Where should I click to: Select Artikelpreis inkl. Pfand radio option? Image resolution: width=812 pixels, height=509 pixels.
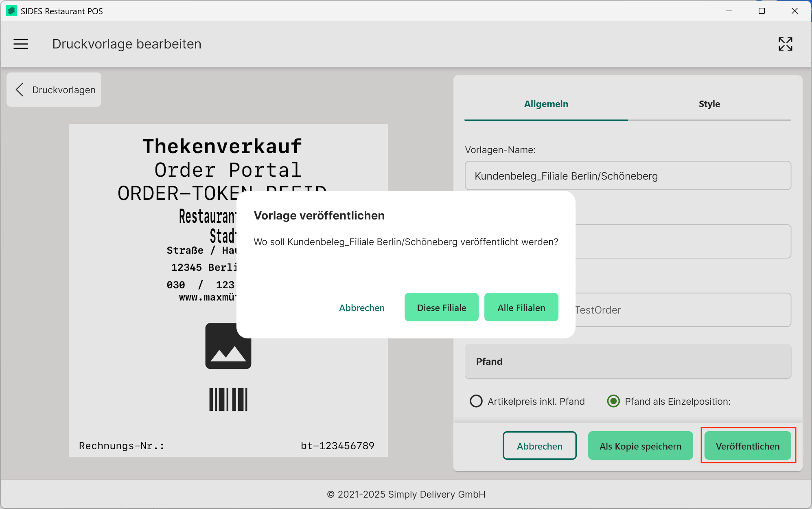(x=476, y=401)
